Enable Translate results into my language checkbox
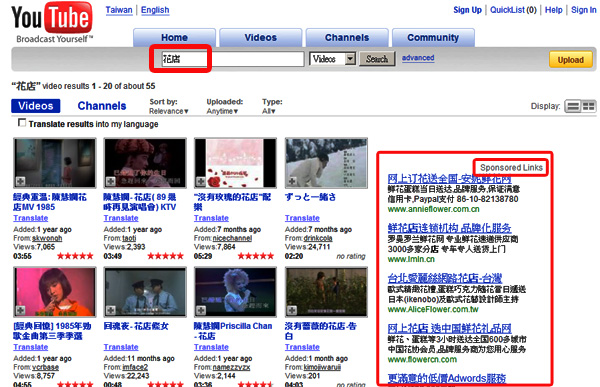600x387 pixels. (x=22, y=122)
